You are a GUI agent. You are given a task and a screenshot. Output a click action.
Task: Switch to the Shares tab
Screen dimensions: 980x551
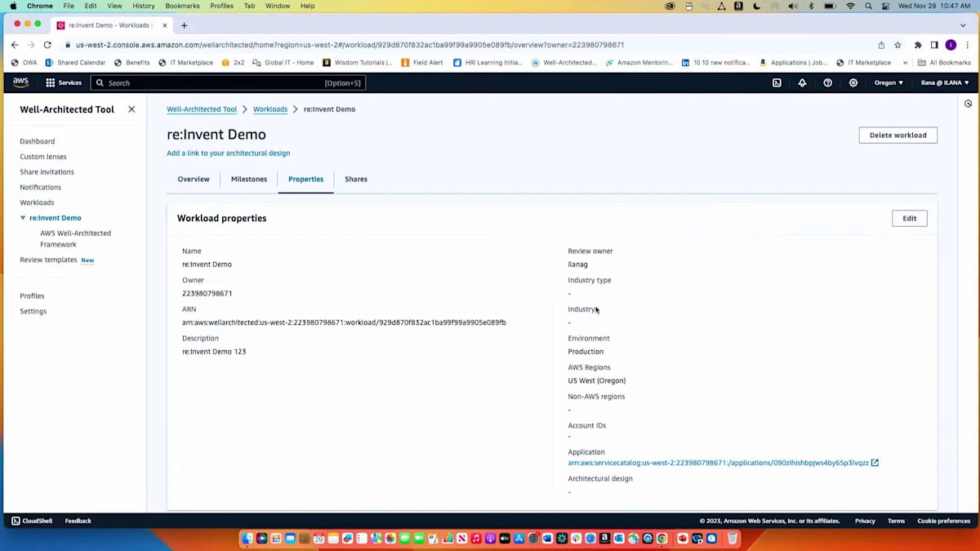(356, 179)
